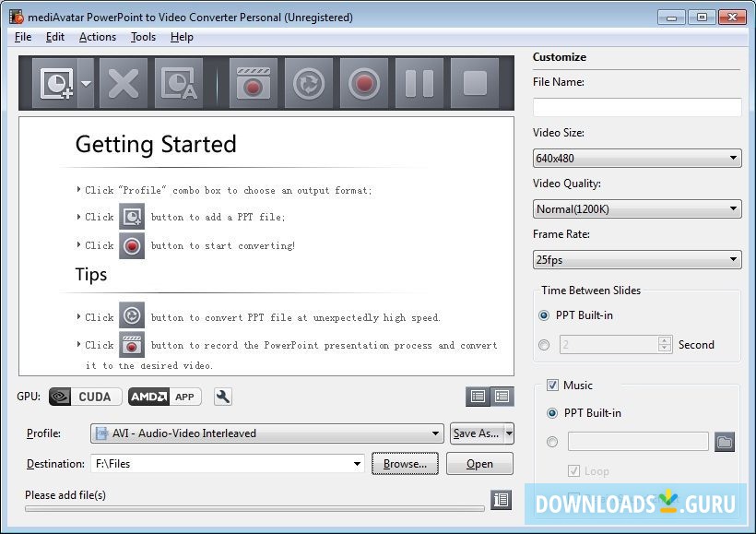Viewport: 756px width, 534px height.
Task: Click the record presentation clapperboard toolbar icon
Action: (254, 83)
